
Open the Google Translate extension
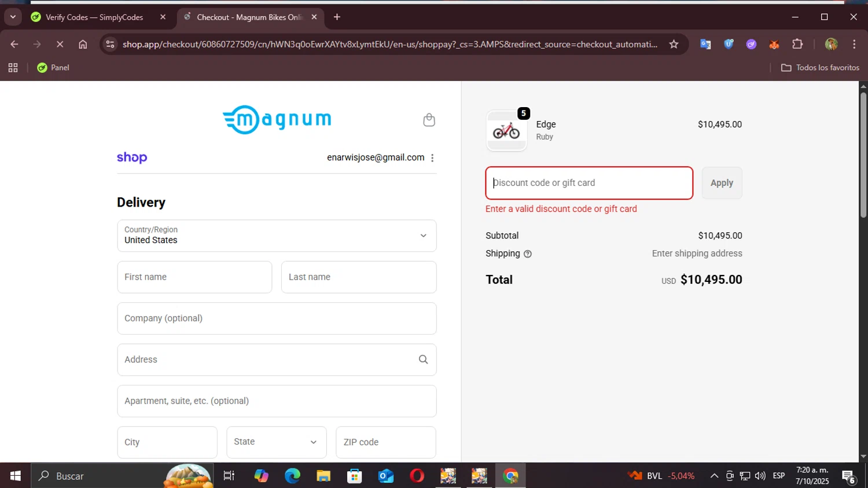[705, 44]
